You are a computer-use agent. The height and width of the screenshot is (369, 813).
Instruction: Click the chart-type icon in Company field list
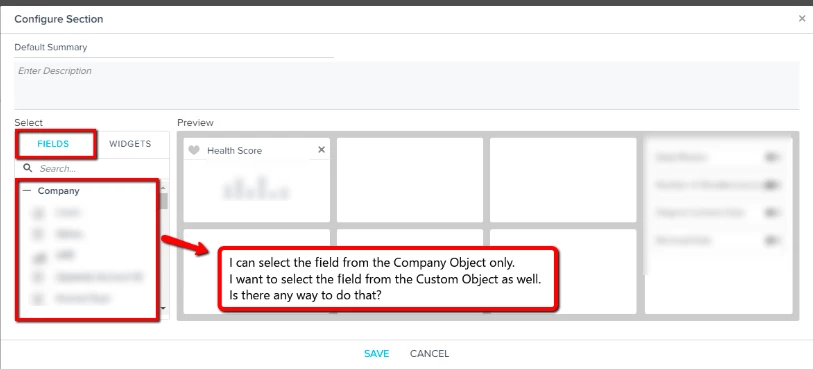coord(38,256)
